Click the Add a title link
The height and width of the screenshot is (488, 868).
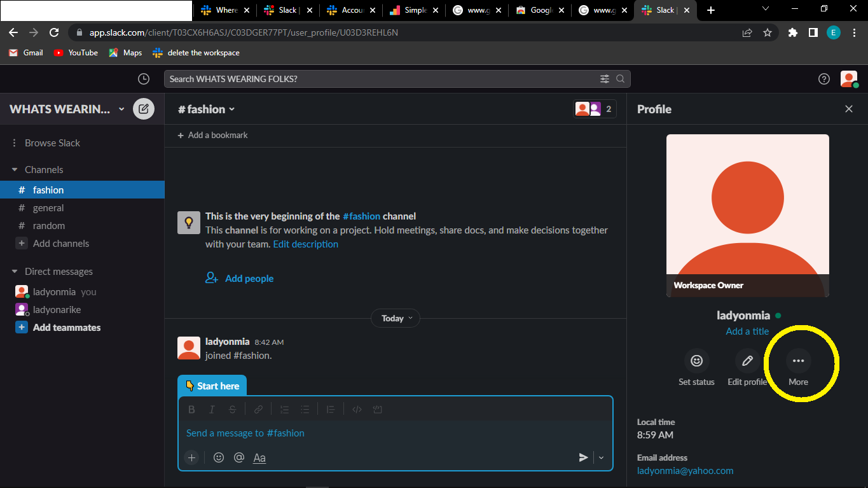point(747,331)
